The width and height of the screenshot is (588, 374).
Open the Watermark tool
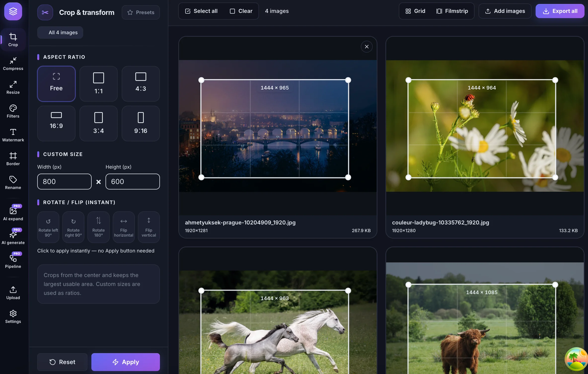coord(13,135)
